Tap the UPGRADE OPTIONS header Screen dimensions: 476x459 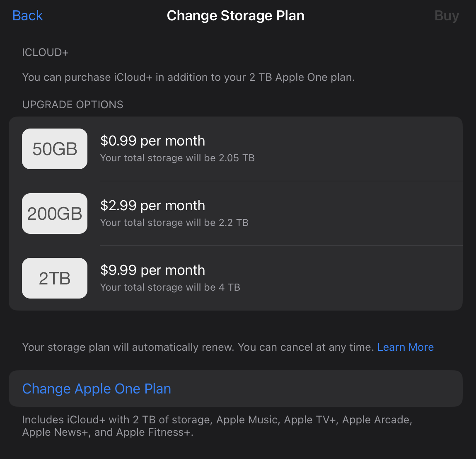point(72,104)
